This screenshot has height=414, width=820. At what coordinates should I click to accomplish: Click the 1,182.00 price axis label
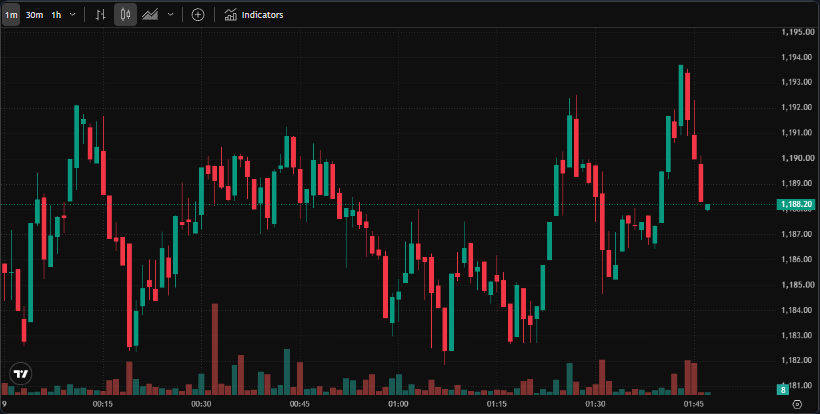pos(797,361)
